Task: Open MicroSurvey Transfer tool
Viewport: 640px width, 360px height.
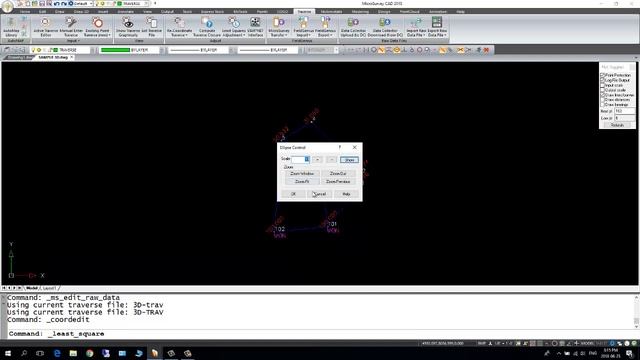Action: pyautogui.click(x=279, y=27)
